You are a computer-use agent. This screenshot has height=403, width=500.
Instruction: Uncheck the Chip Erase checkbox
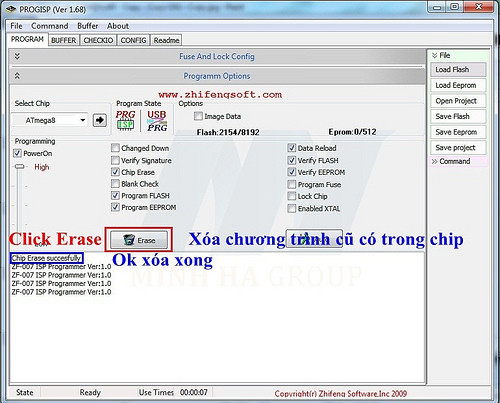(115, 172)
